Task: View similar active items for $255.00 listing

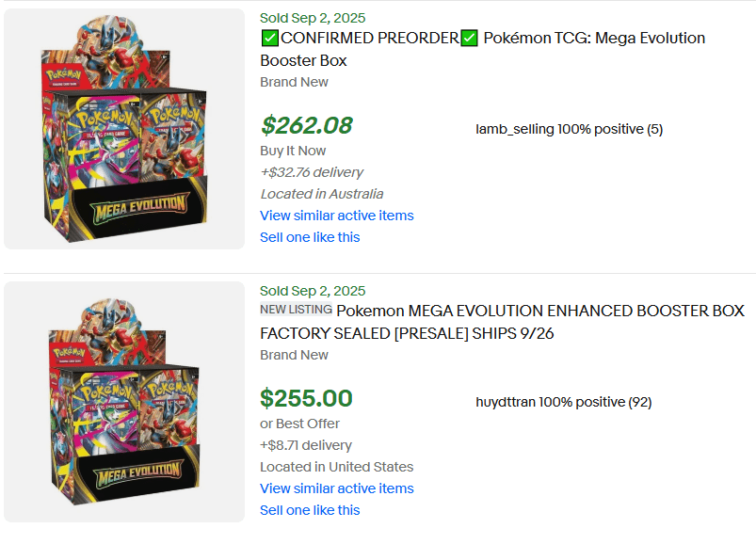Action: [x=336, y=488]
